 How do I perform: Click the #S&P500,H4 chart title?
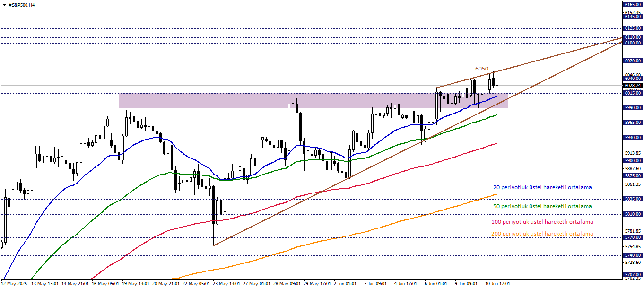21,5
